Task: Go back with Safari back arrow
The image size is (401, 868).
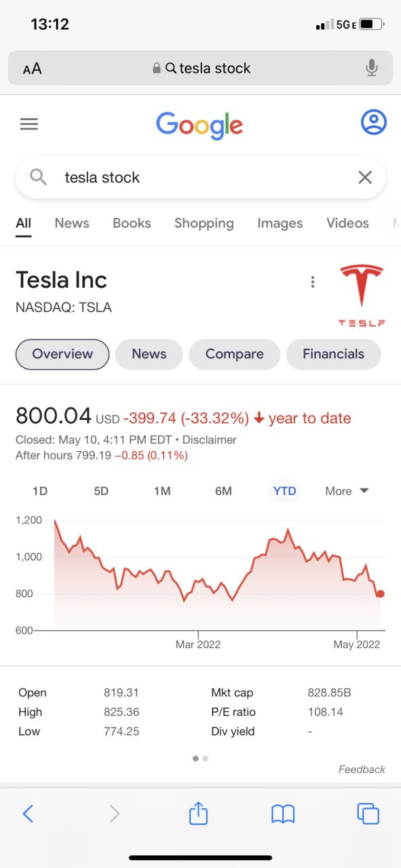Action: point(28,813)
